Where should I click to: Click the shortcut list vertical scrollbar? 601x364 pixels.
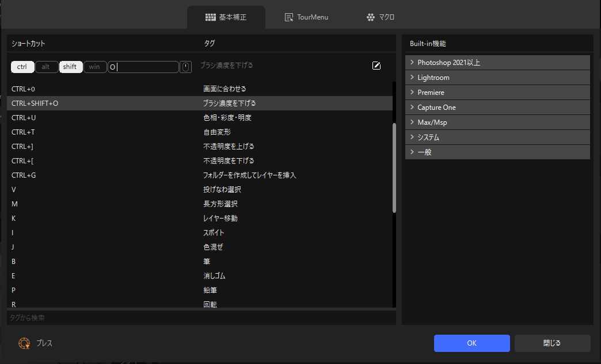click(394, 168)
